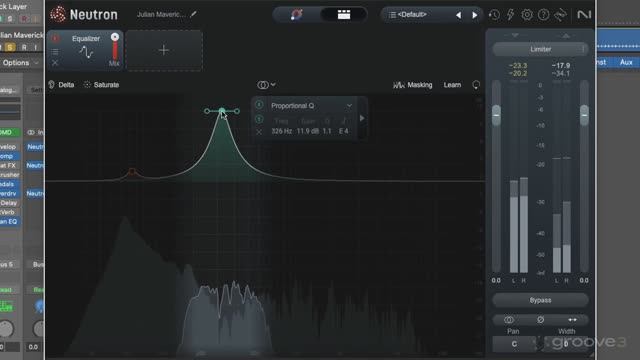
Task: Select the rusher plugin slot in DAW
Action: [10, 175]
